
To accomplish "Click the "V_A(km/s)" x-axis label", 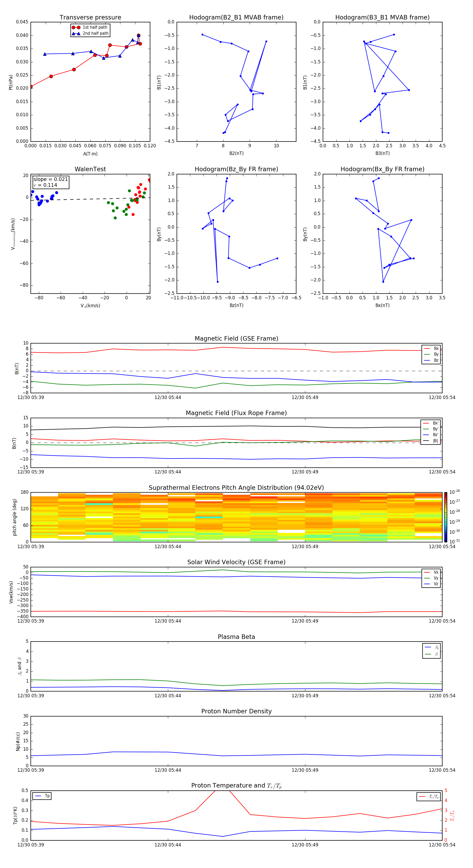I will pyautogui.click(x=90, y=306).
